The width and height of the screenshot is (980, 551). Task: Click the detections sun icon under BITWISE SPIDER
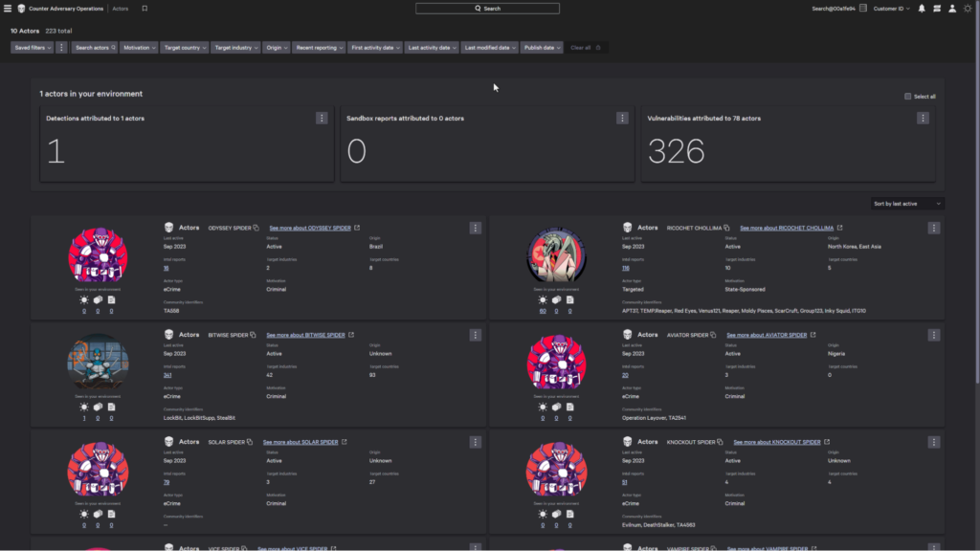coord(84,406)
